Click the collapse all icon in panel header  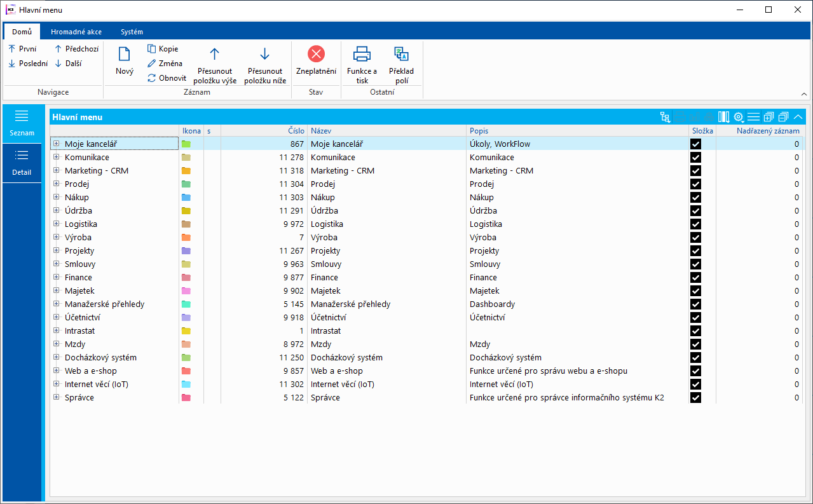point(783,117)
